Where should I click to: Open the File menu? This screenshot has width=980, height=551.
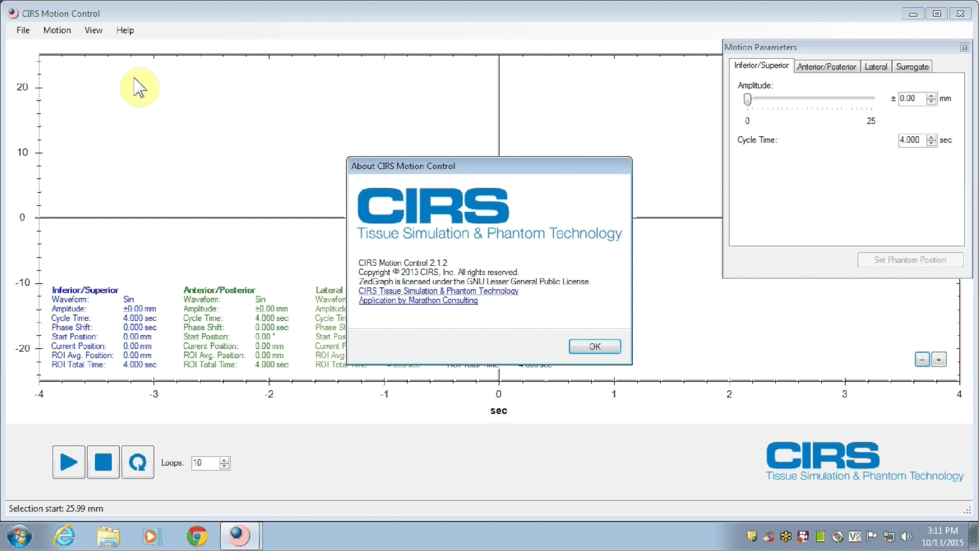click(23, 30)
